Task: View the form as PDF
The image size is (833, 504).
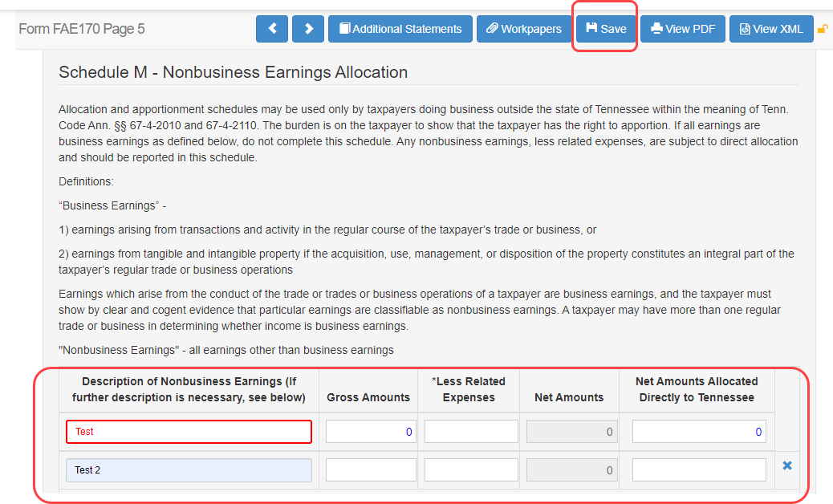Action: [682, 29]
